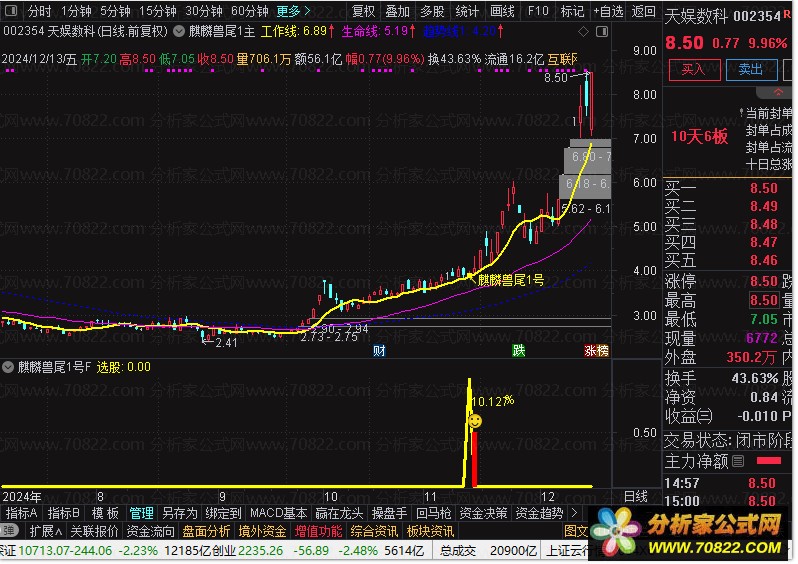Click the 涨榜 marker on the chart
The image size is (798, 564).
pos(596,350)
